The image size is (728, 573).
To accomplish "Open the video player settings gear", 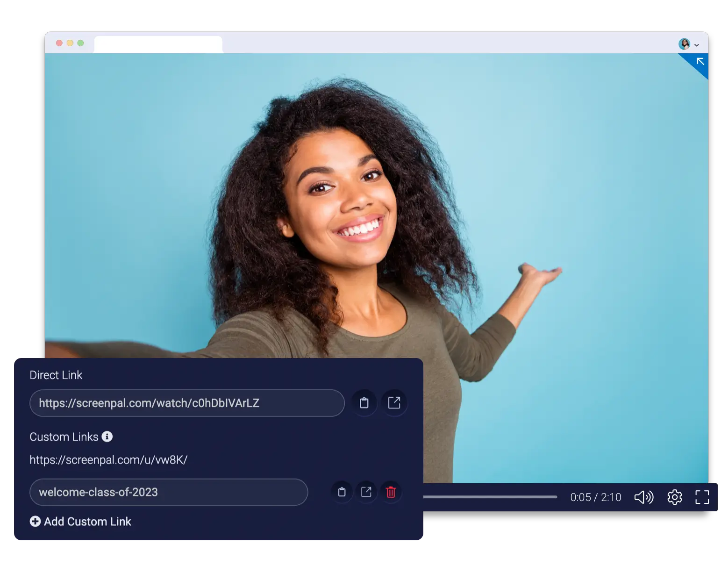I will click(x=674, y=497).
